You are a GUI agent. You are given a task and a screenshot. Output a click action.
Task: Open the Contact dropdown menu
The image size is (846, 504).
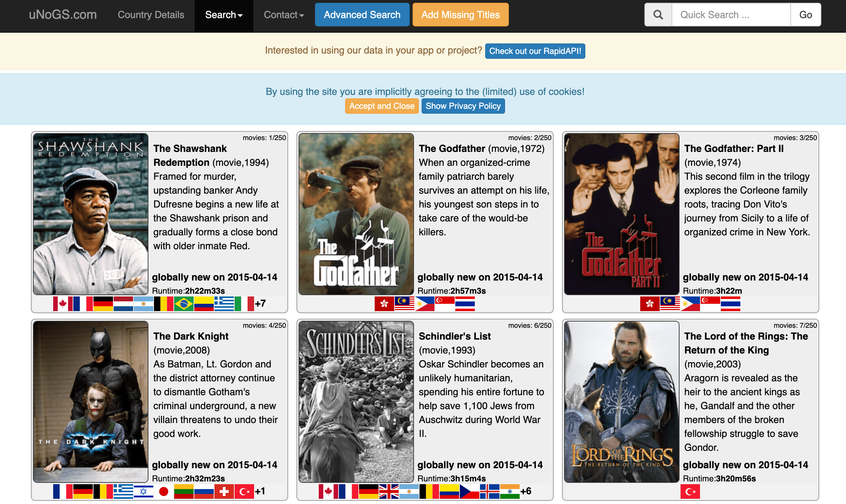(x=284, y=15)
